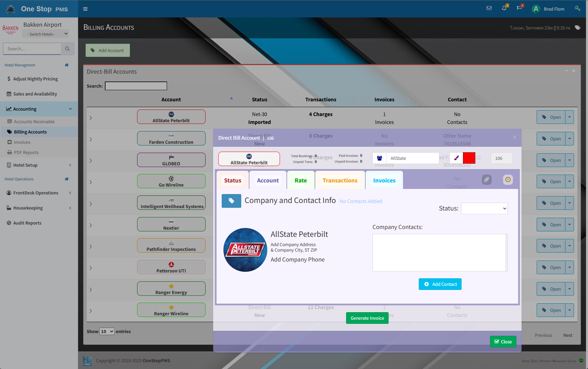Screen dimensions: 588x369
Task: Click the group people icon beside AllState field
Action: click(379, 158)
